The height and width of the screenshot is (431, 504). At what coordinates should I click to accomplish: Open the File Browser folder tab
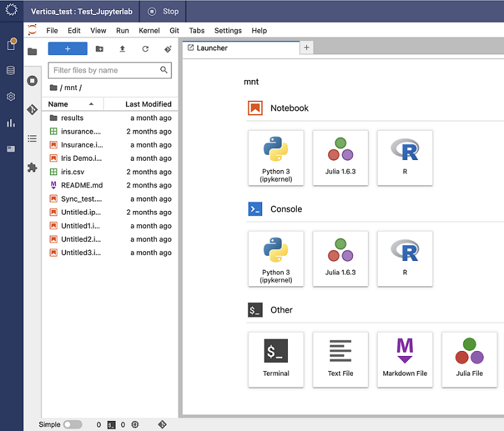click(32, 52)
